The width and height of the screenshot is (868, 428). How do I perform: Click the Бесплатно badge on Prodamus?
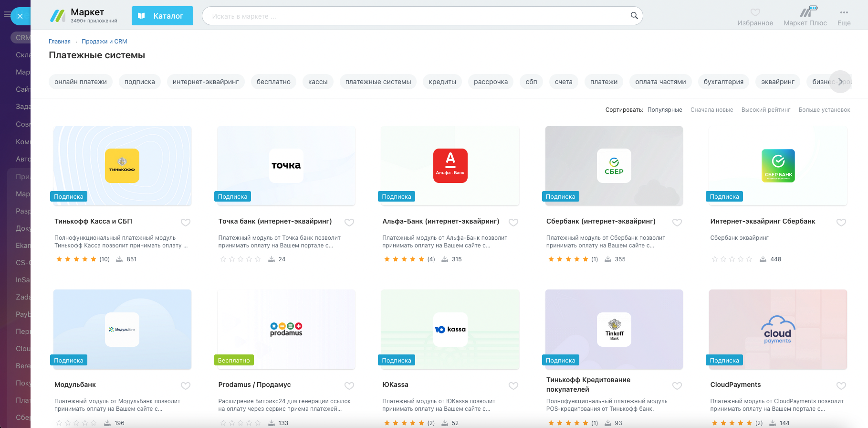(234, 360)
